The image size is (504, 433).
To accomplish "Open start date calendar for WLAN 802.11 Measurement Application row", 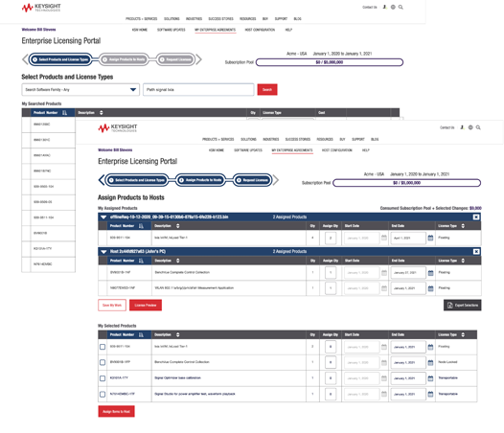I will pyautogui.click(x=384, y=288).
